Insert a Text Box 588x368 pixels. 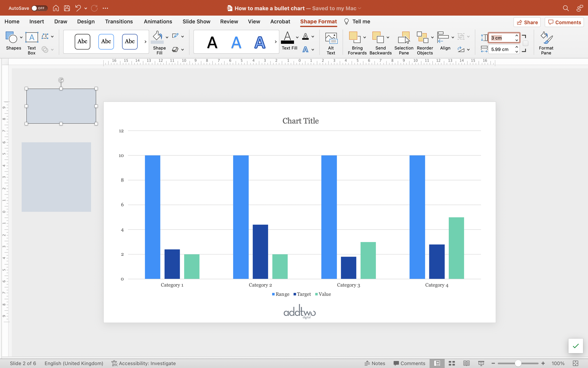pos(32,43)
